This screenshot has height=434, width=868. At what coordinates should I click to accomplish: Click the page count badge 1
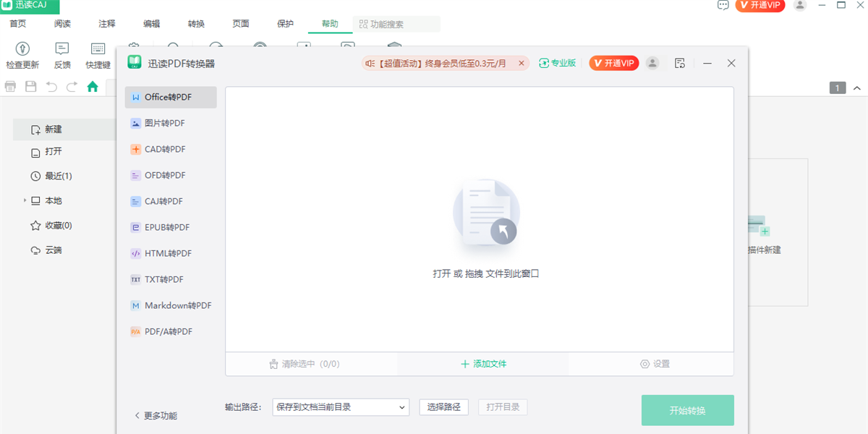pyautogui.click(x=838, y=88)
